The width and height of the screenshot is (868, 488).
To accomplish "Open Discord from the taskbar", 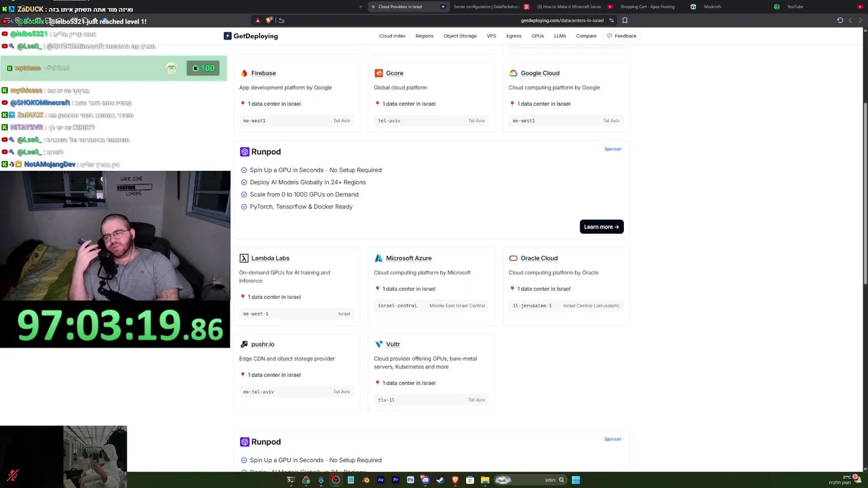I will click(425, 480).
